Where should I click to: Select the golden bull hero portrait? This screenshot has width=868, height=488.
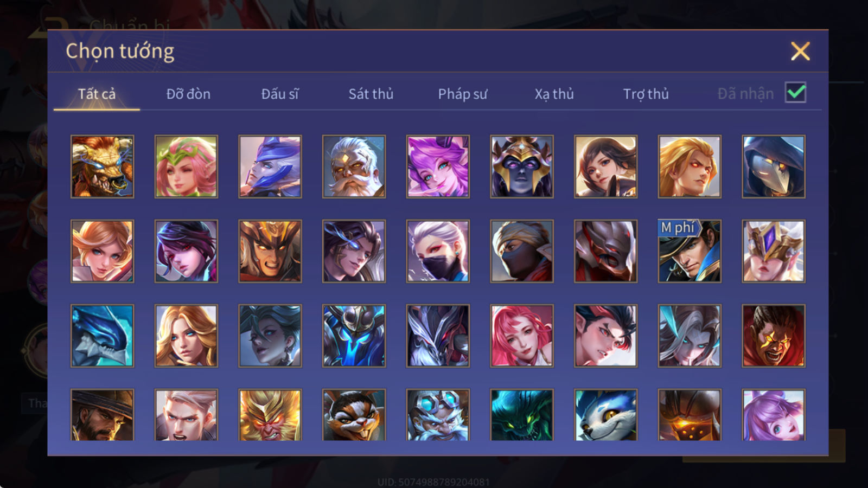(x=102, y=166)
